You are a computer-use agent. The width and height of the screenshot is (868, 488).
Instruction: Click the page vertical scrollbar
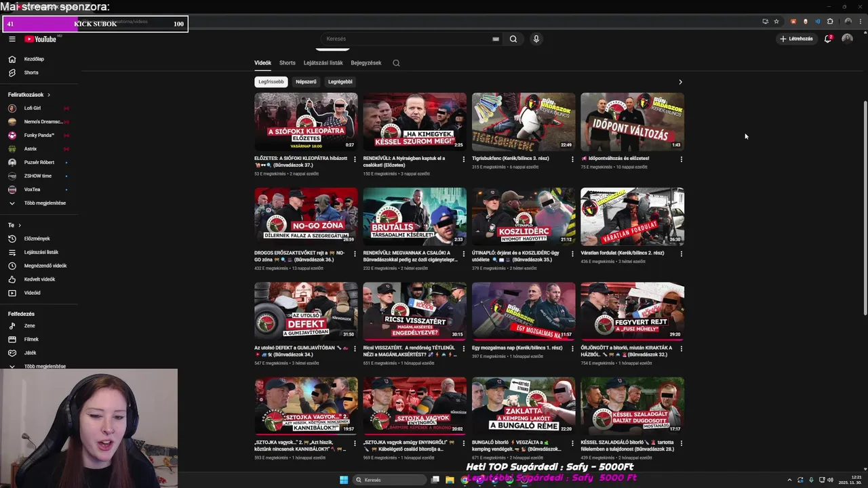(x=865, y=207)
